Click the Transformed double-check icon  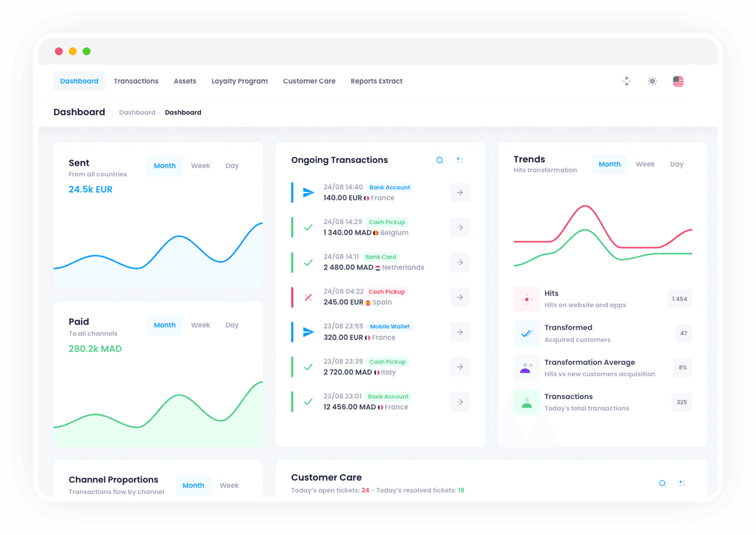pos(526,334)
